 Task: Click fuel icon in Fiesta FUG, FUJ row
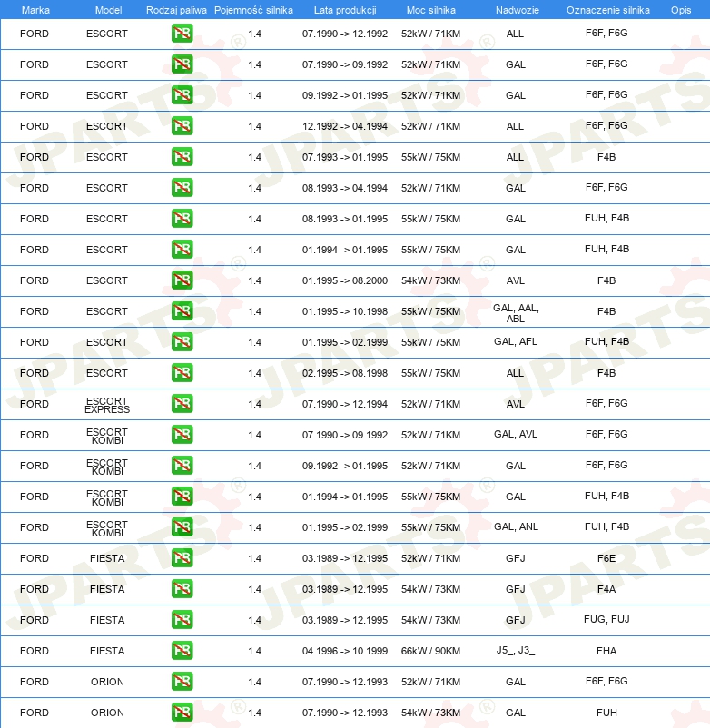point(182,620)
